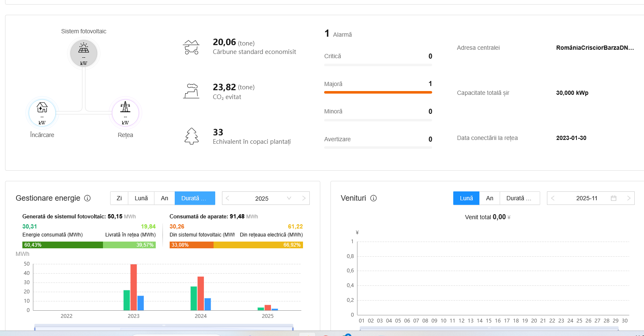Open calendar icon in revenue date picker
Screen dimensions: 644x336
click(614, 198)
